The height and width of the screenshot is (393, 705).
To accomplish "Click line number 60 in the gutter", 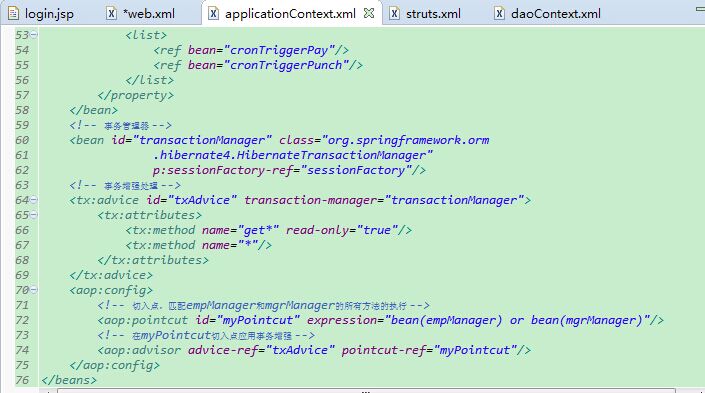I will pyautogui.click(x=22, y=140).
